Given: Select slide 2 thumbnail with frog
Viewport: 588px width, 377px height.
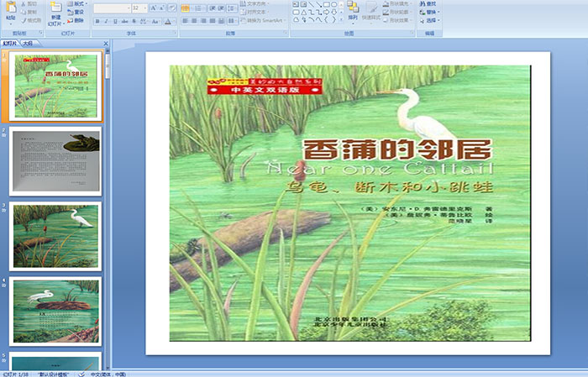Looking at the screenshot, I should tap(55, 161).
